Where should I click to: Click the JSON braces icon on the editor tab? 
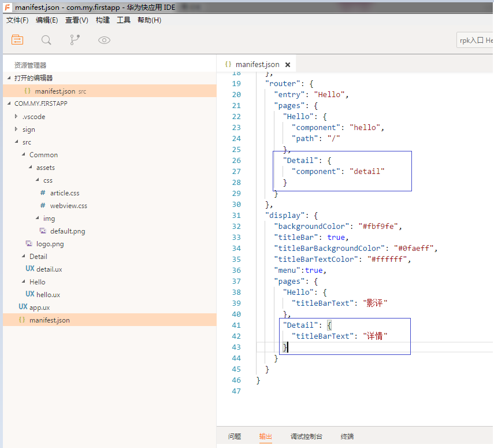(228, 64)
